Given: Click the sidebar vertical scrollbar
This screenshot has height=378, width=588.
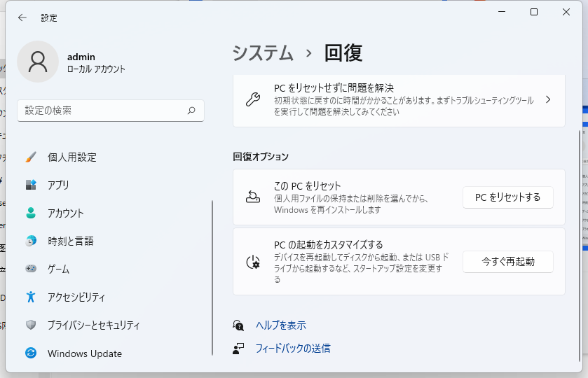Looking at the screenshot, I should pyautogui.click(x=212, y=278).
